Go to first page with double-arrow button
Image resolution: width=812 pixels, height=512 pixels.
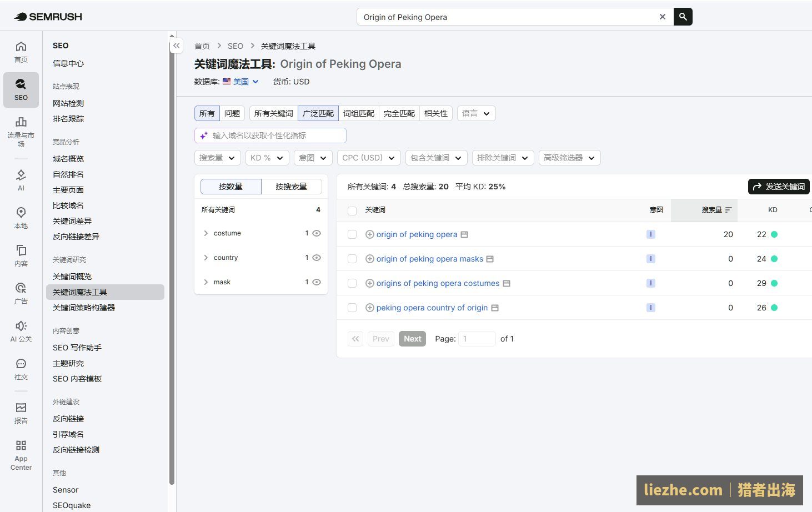tap(355, 339)
